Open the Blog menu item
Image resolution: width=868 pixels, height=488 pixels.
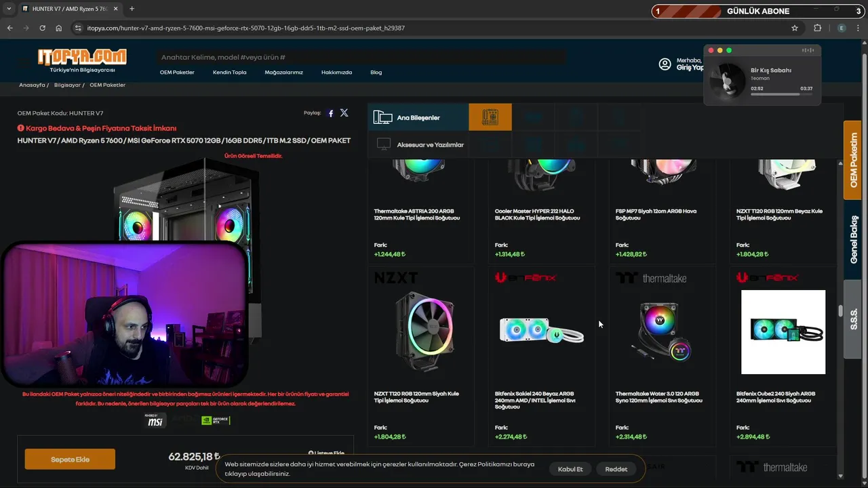376,73
